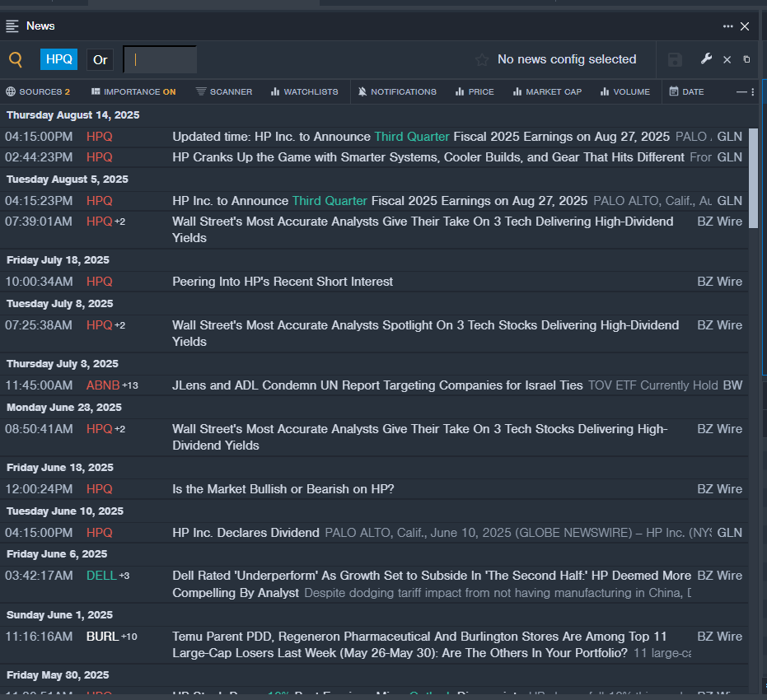The height and width of the screenshot is (700, 767).
Task: Open 'Peering Into HP's Recent Short Interest' story
Action: (x=283, y=282)
